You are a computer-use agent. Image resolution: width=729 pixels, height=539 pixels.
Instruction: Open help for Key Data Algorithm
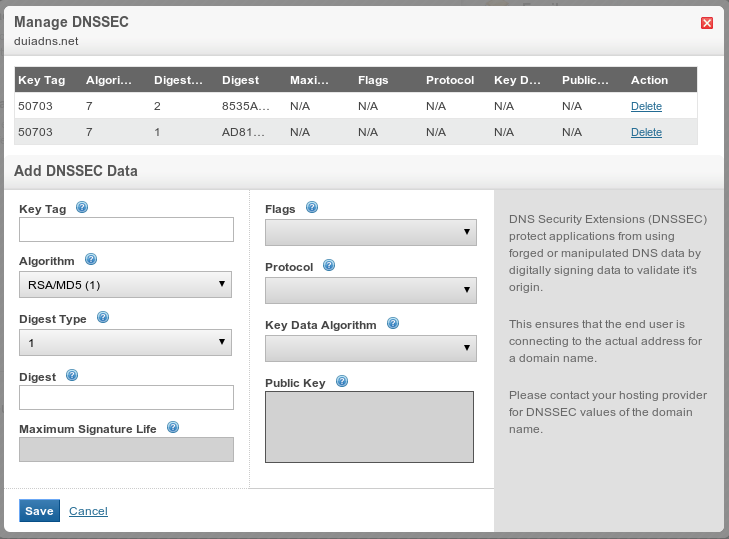tap(393, 323)
